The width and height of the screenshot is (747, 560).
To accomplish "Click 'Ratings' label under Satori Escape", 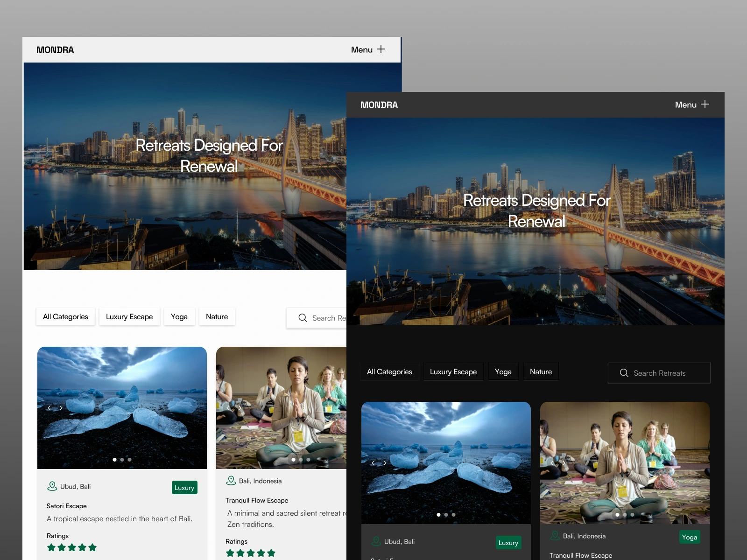I will click(57, 536).
